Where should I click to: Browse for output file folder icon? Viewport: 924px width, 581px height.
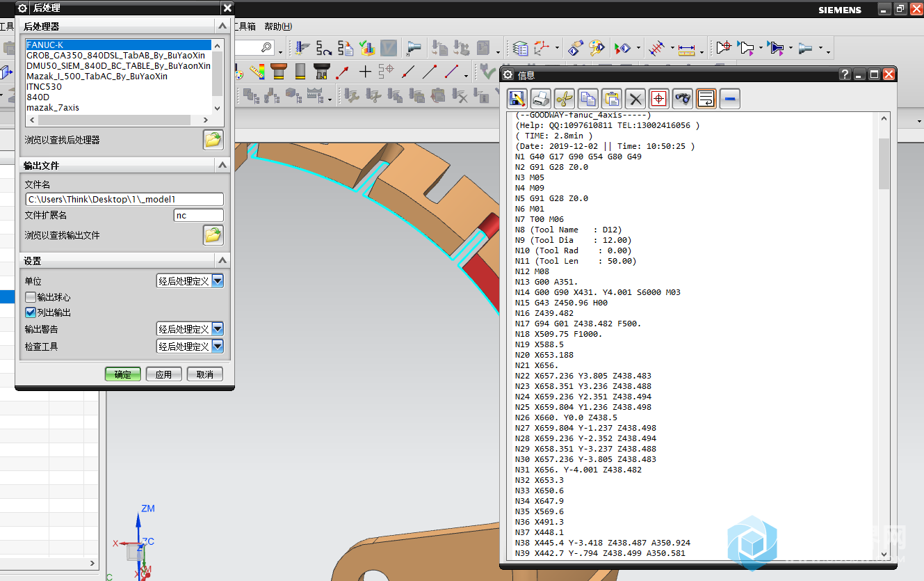click(x=213, y=235)
